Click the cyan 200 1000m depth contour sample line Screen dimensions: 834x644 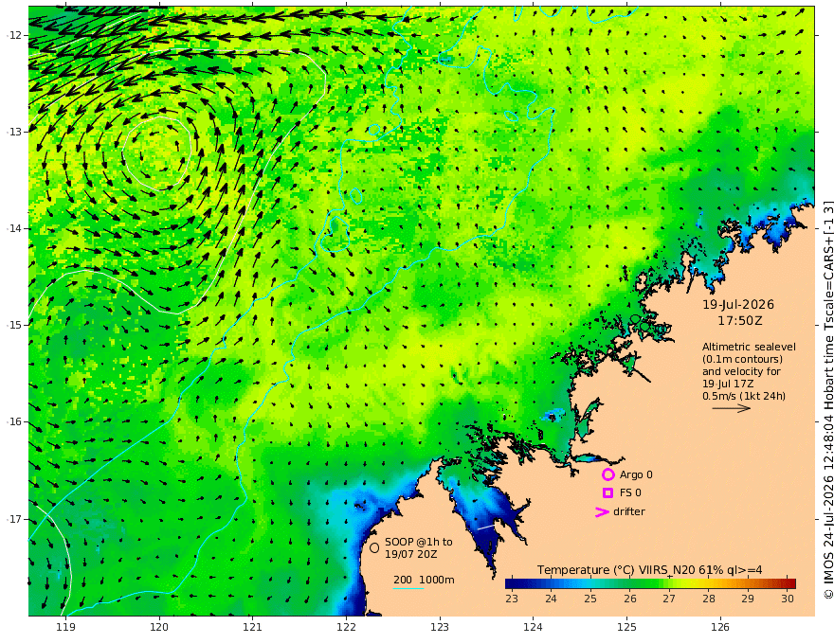pyautogui.click(x=408, y=588)
